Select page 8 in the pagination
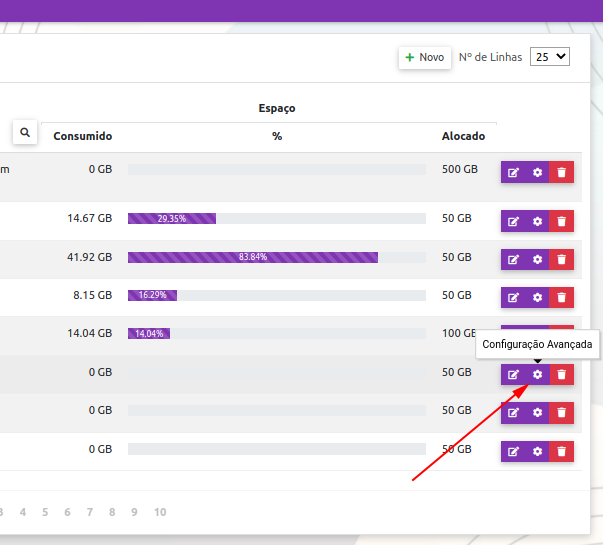 (x=111, y=512)
